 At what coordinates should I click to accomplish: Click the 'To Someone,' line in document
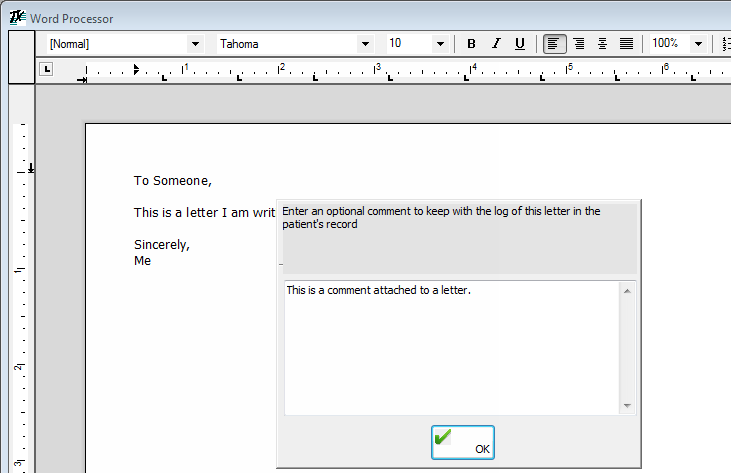tap(172, 181)
